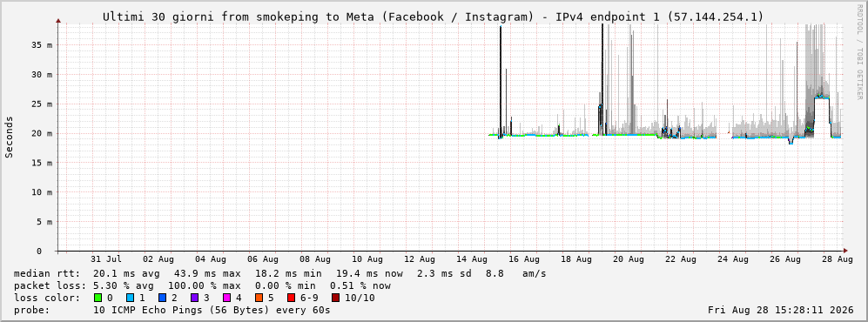Click the 31 Jul date label
The height and width of the screenshot is (322, 868).
pyautogui.click(x=105, y=259)
